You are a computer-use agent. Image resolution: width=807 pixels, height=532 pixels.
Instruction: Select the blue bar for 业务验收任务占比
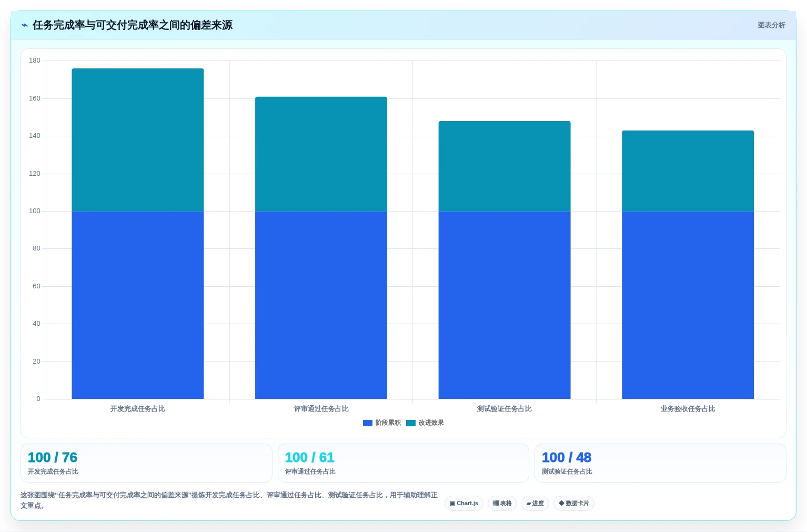point(688,305)
